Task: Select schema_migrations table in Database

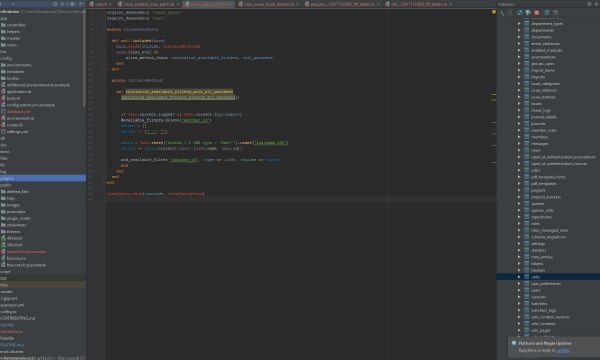Action: [548, 237]
